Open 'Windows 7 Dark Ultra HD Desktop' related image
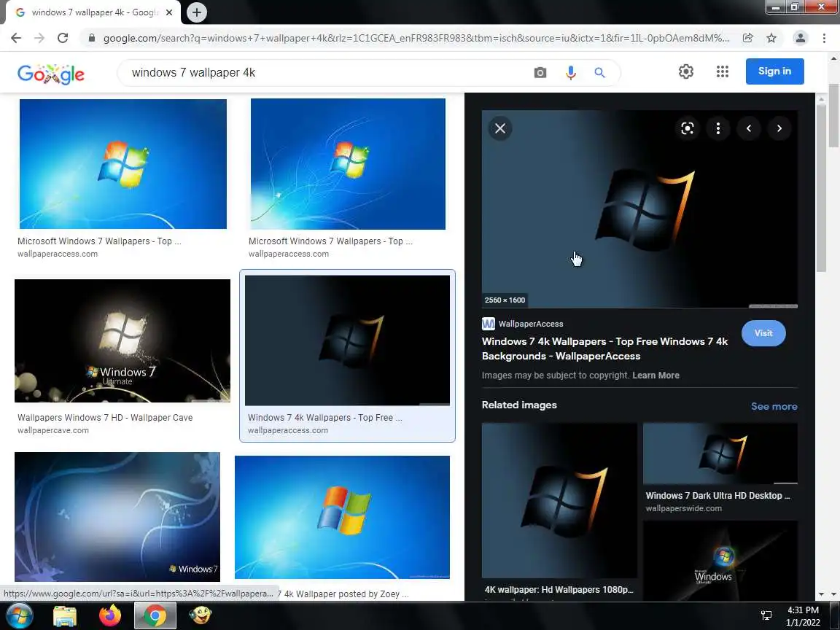This screenshot has width=840, height=630. click(720, 454)
